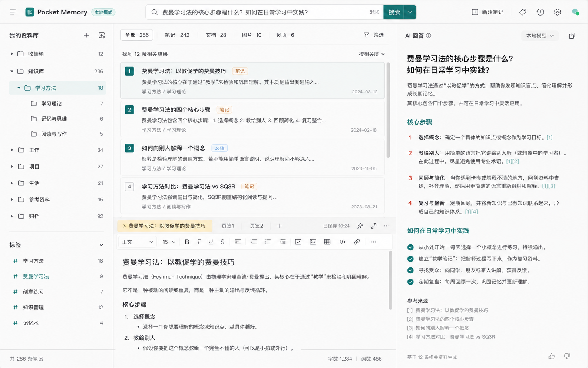
Task: Add a new library item with plus icon
Action: click(86, 35)
